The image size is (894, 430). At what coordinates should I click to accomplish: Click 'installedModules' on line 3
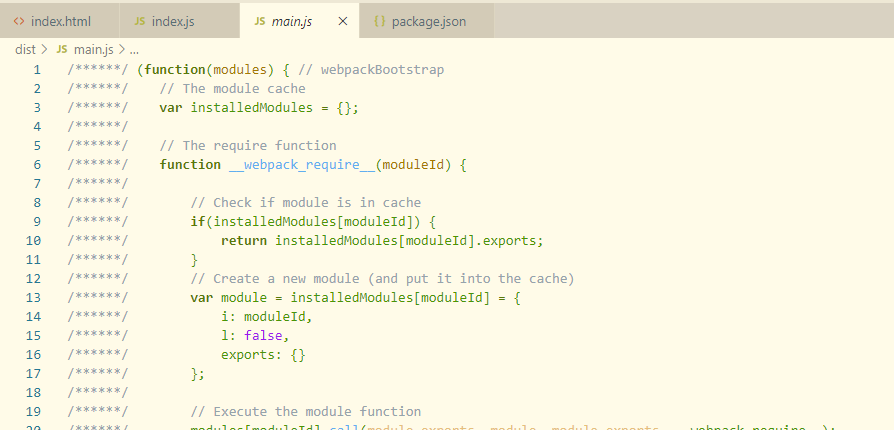(x=251, y=108)
